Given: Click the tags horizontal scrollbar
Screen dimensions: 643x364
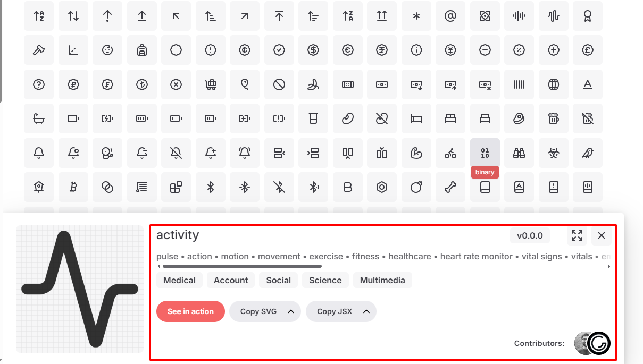Looking at the screenshot, I should (242, 266).
